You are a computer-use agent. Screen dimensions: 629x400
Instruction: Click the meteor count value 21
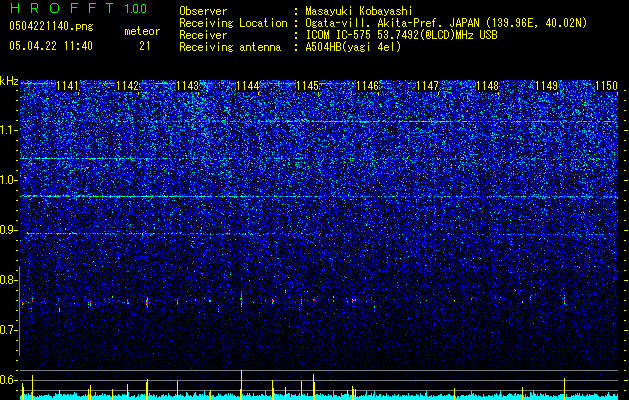tap(145, 46)
